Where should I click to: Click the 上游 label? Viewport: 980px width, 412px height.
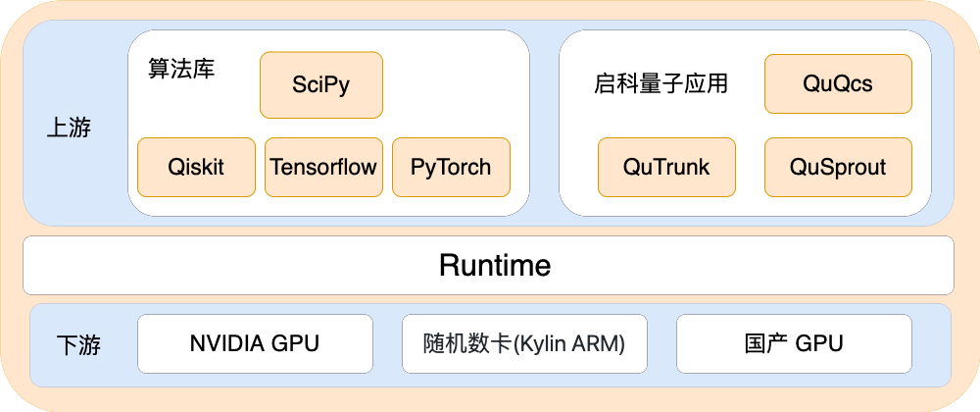[69, 129]
